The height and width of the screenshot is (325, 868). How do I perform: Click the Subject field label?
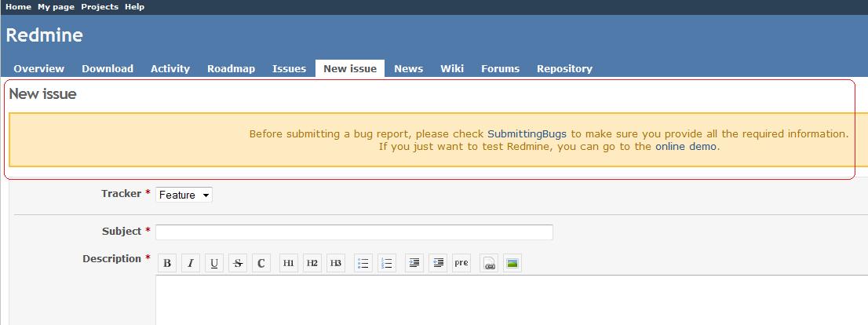[122, 232]
